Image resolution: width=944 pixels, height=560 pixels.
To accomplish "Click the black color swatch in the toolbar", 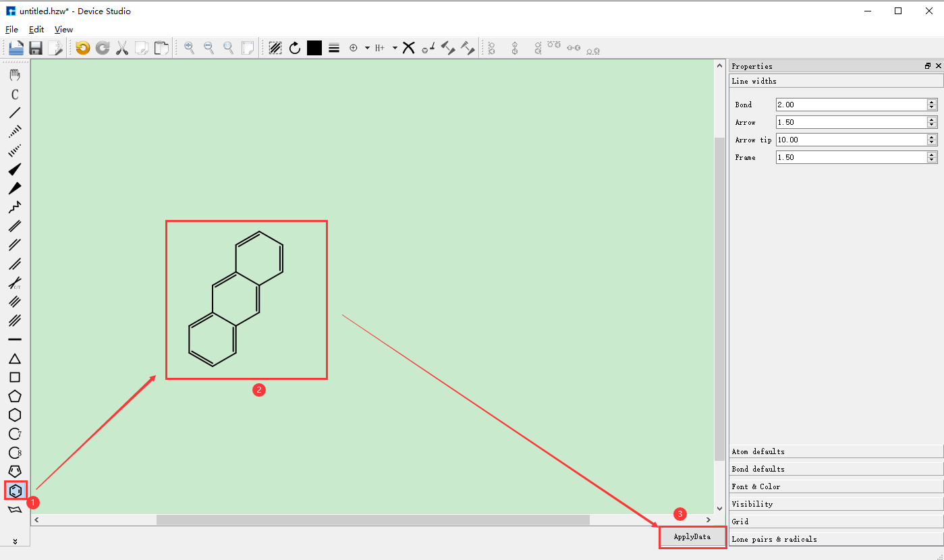I will pyautogui.click(x=314, y=48).
